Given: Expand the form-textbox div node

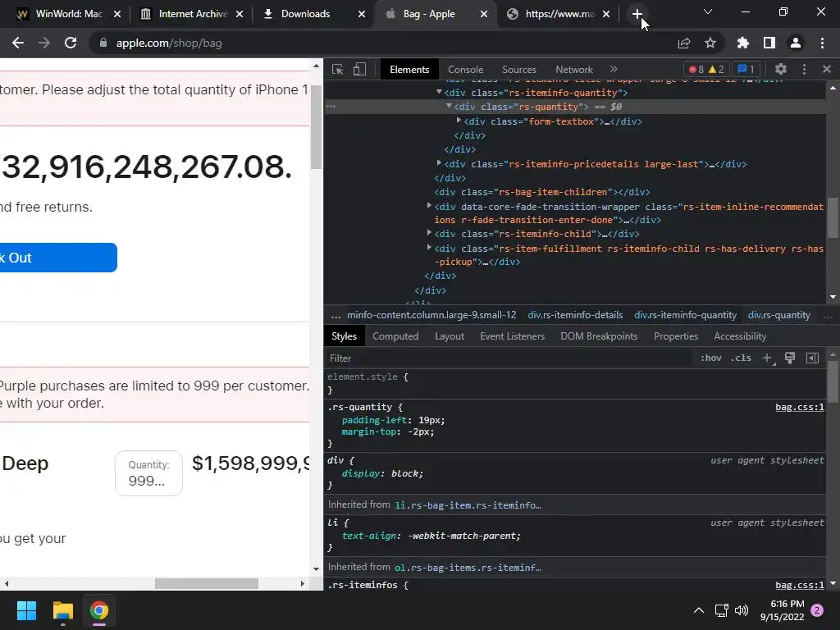Looking at the screenshot, I should [x=459, y=121].
